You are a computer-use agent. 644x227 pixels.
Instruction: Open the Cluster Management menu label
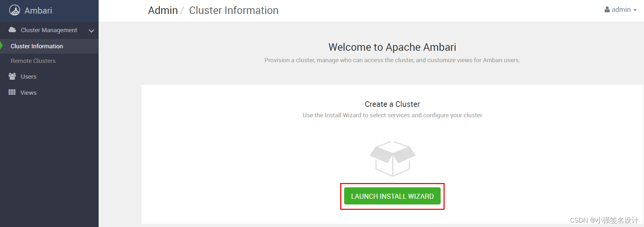[49, 30]
